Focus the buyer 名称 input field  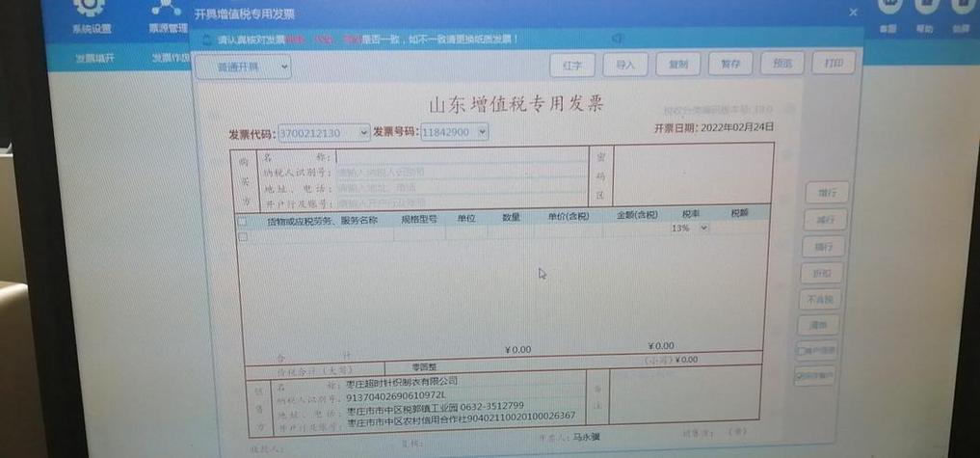462,156
